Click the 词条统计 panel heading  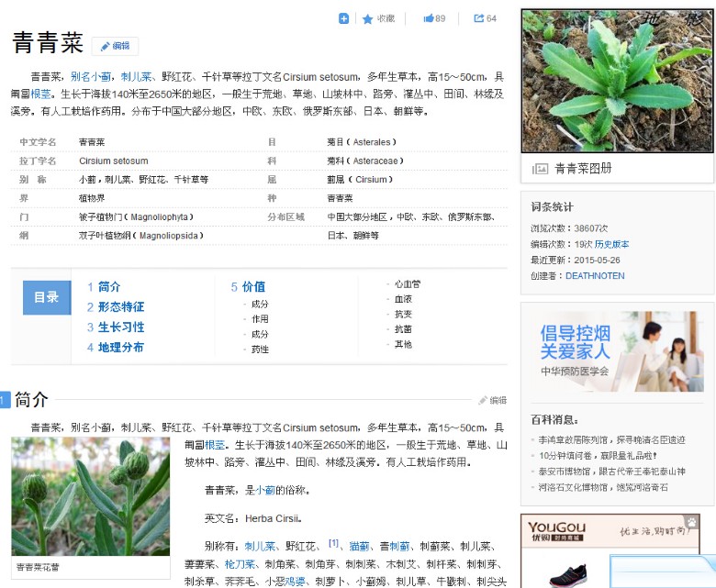552,207
